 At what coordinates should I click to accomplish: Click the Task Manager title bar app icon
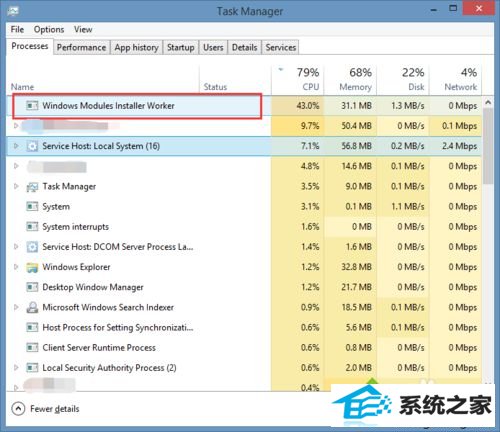pyautogui.click(x=13, y=11)
